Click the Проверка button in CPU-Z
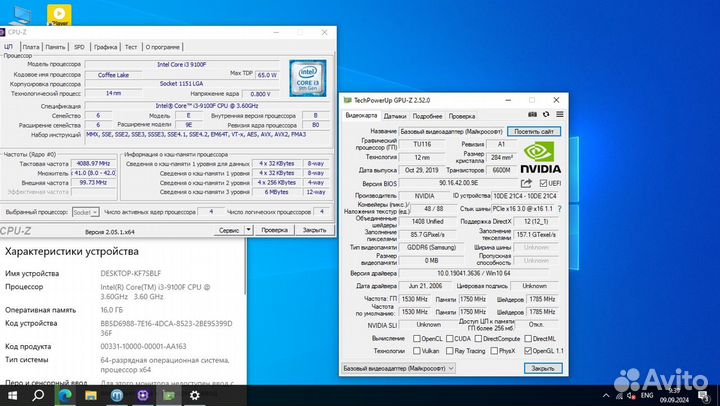The image size is (720, 406). (x=274, y=230)
